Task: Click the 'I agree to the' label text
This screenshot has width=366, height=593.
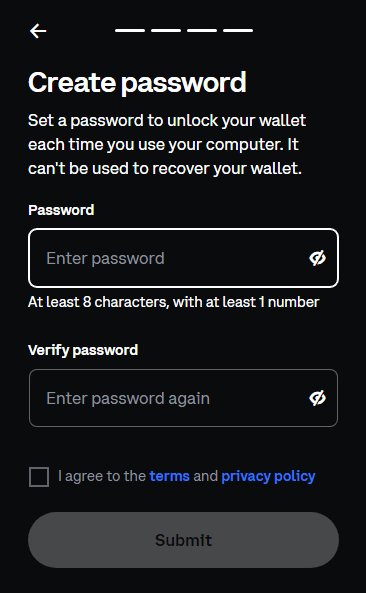Action: click(102, 476)
